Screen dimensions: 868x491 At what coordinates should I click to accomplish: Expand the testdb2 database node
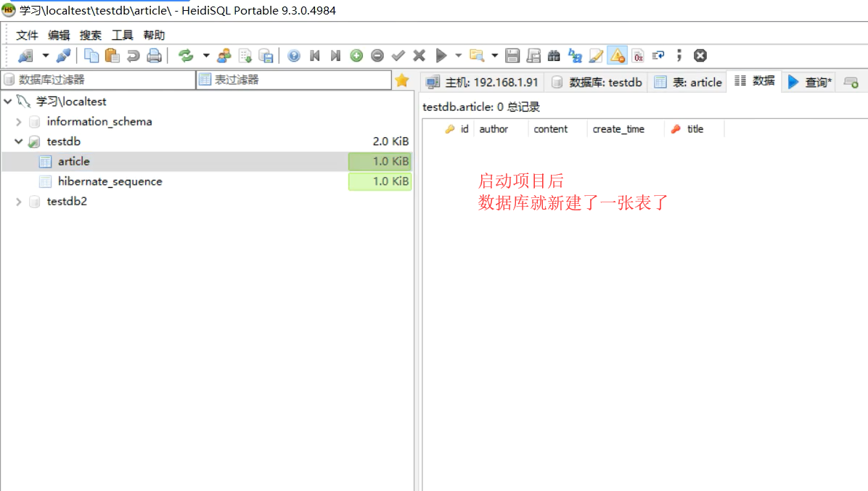coord(19,202)
